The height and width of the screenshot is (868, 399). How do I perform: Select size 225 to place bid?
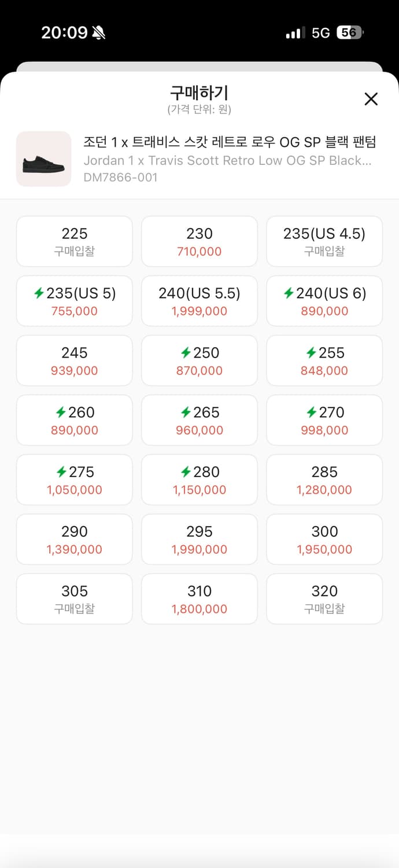[74, 241]
